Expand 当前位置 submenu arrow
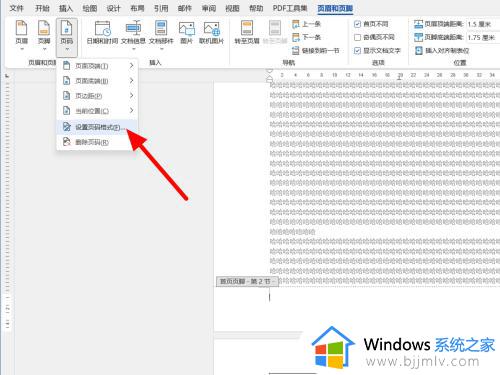 pyautogui.click(x=132, y=110)
